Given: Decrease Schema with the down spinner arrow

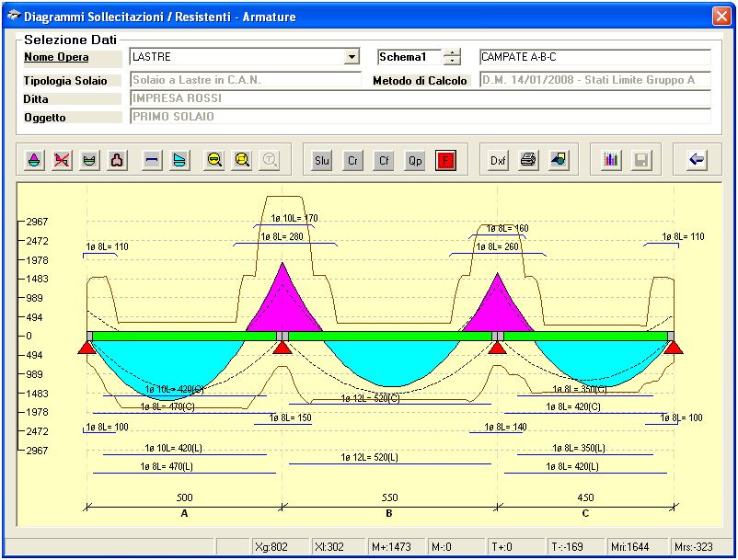Looking at the screenshot, I should pos(452,61).
